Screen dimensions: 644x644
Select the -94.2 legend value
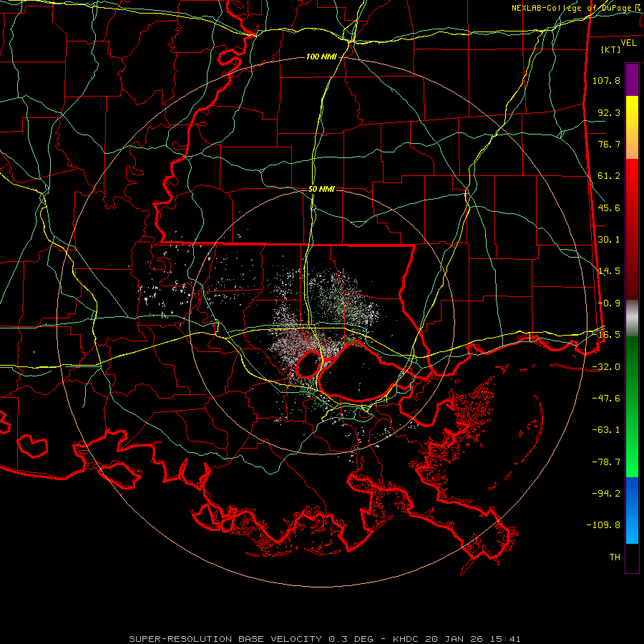point(606,494)
